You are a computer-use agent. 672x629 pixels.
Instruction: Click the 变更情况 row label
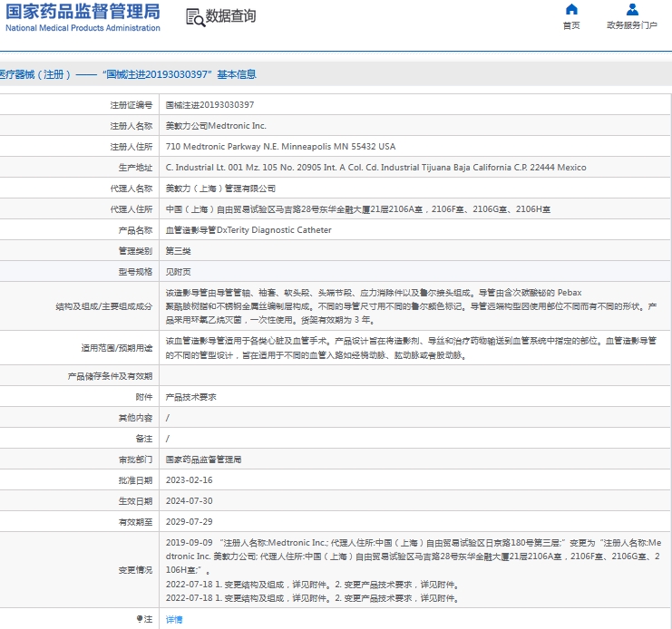(135, 570)
